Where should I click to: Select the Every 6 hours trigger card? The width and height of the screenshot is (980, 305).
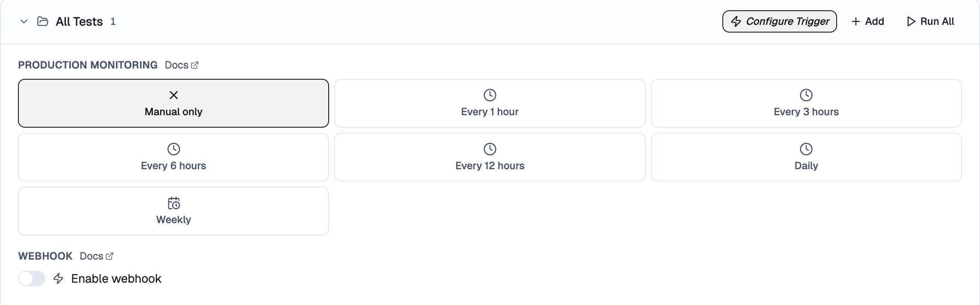[x=173, y=157]
